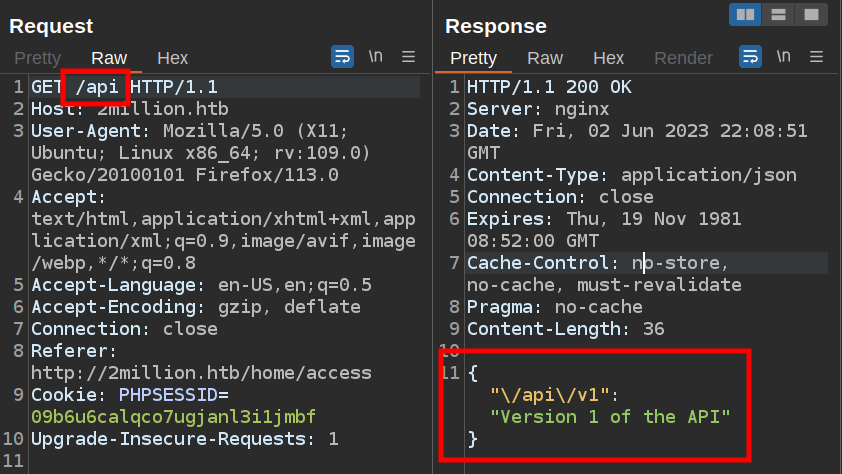Open the Response Raw tab
Screen dimensions: 842x474
click(x=545, y=58)
